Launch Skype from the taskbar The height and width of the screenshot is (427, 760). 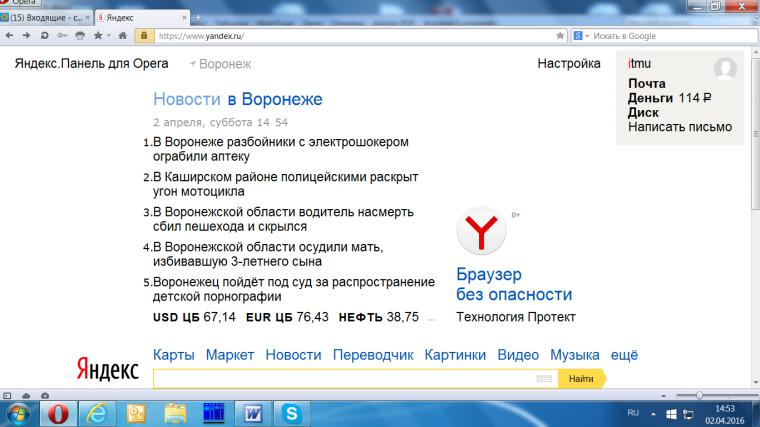pyautogui.click(x=292, y=412)
